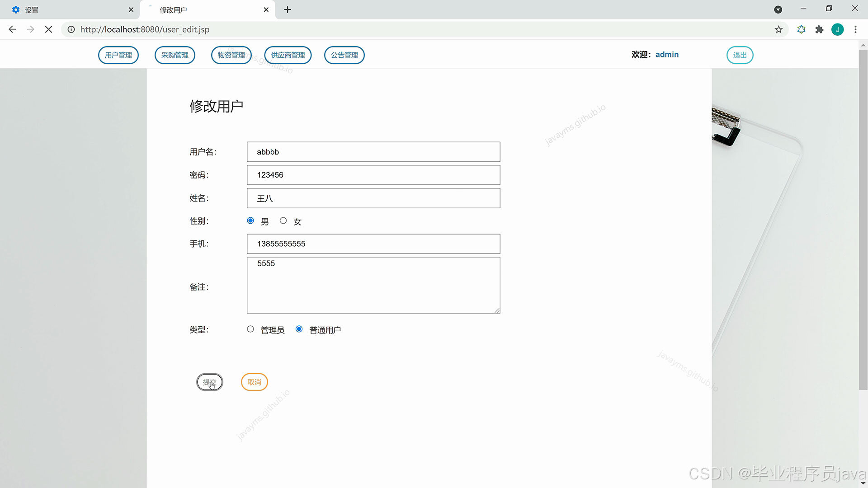
Task: Click the scrollbar up arrow
Action: coord(863,45)
